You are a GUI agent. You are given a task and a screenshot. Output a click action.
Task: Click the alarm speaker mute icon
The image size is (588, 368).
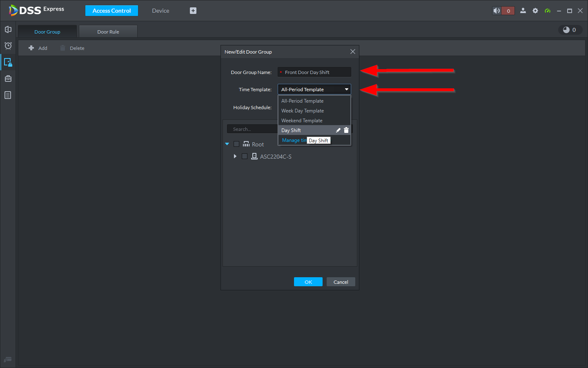(497, 11)
